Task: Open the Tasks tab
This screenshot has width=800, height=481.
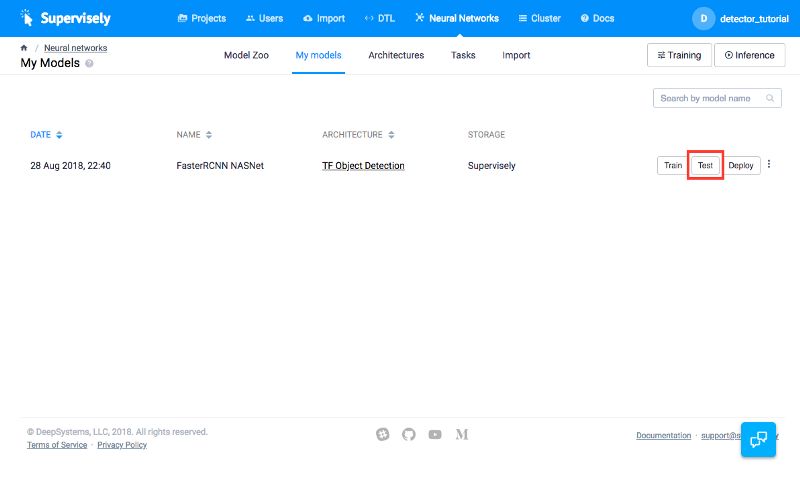Action: 463,55
